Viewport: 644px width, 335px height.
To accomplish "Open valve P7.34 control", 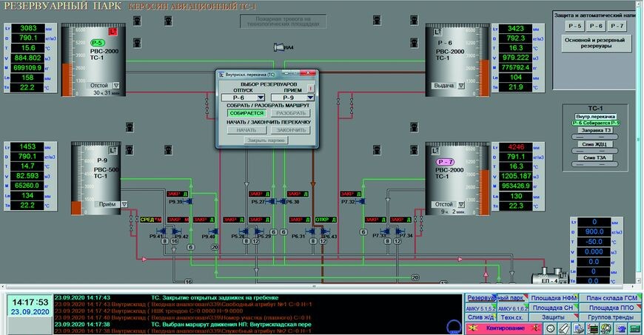I will [400, 231].
